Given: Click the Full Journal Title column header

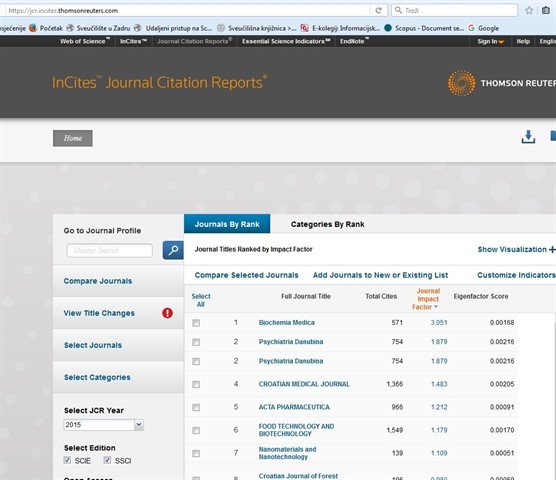Looking at the screenshot, I should [306, 296].
